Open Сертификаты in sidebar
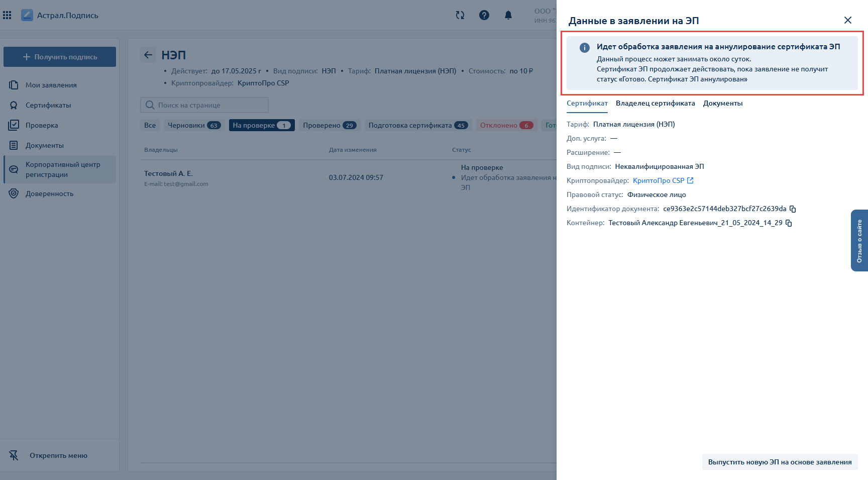The height and width of the screenshot is (480, 868). coord(60,105)
